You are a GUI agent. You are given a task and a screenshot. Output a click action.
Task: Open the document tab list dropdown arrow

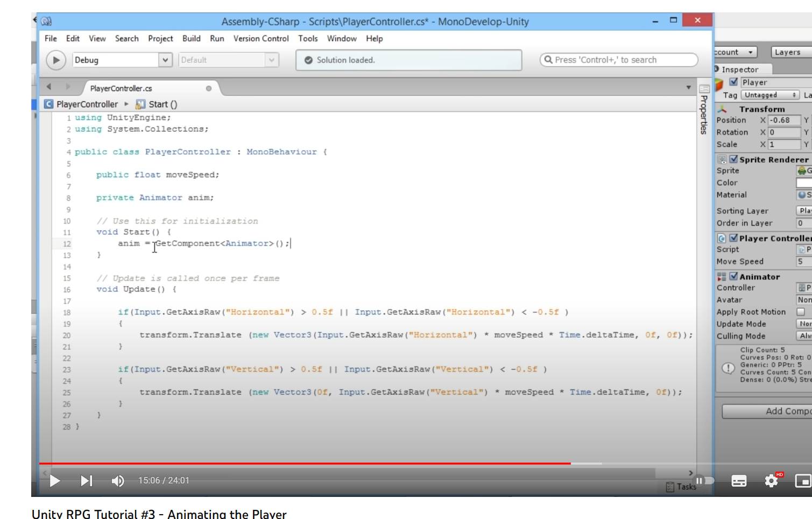(689, 87)
